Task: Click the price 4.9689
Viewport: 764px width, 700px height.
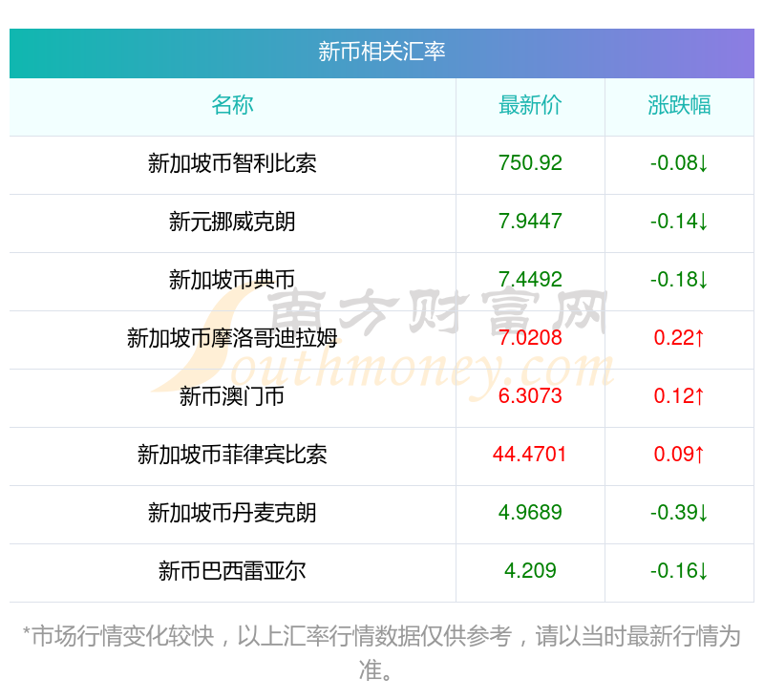Action: click(530, 513)
